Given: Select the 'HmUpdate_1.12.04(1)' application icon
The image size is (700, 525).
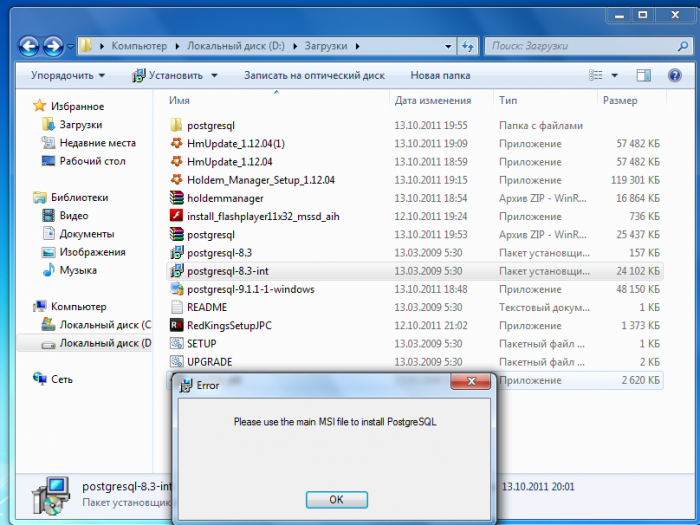Looking at the screenshot, I should point(176,143).
